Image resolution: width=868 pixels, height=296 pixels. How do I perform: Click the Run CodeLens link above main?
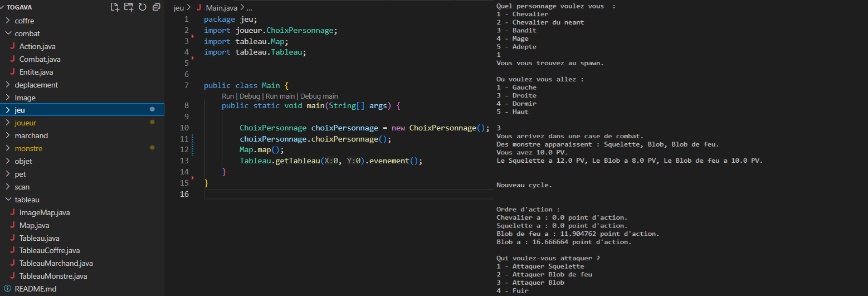228,96
